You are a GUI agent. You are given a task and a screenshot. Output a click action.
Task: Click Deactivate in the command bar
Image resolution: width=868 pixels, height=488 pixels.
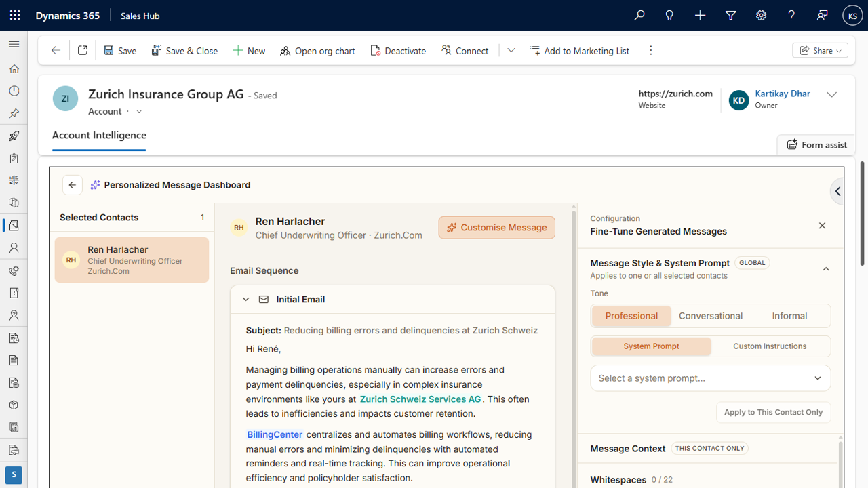point(398,50)
